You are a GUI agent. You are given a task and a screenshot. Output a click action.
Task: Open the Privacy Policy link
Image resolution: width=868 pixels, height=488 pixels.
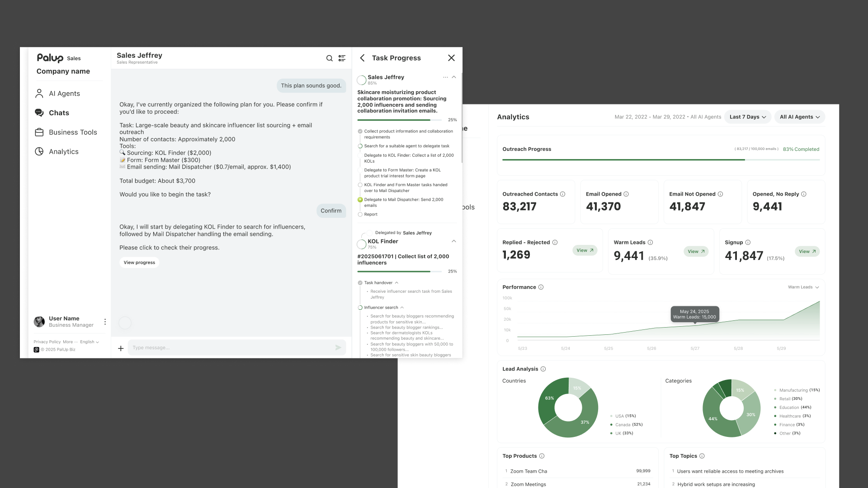click(x=47, y=342)
